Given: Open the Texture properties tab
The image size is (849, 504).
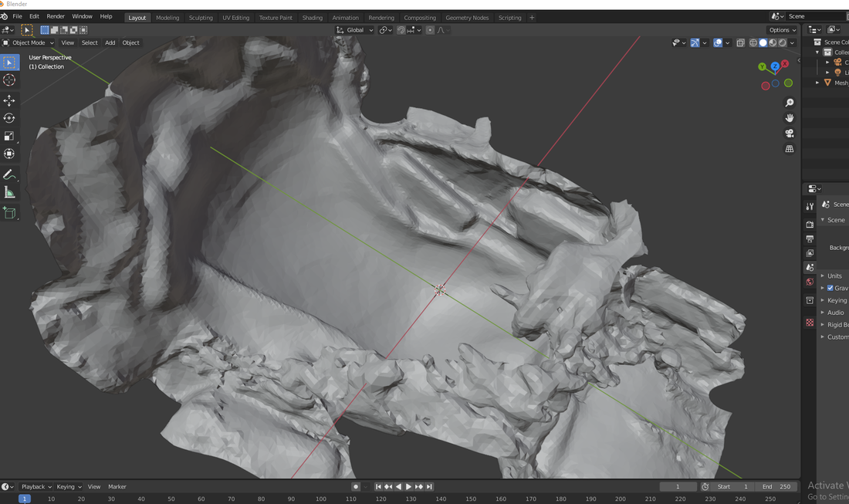Looking at the screenshot, I should point(810,322).
